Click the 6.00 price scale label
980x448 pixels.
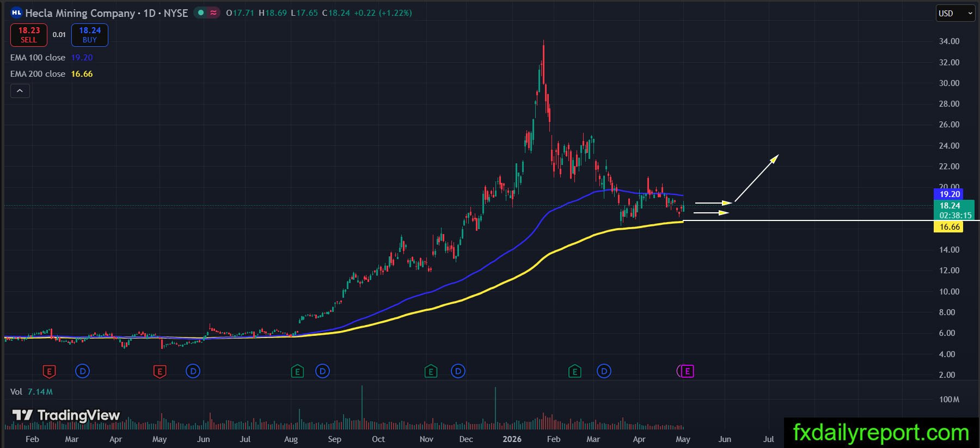(x=947, y=333)
